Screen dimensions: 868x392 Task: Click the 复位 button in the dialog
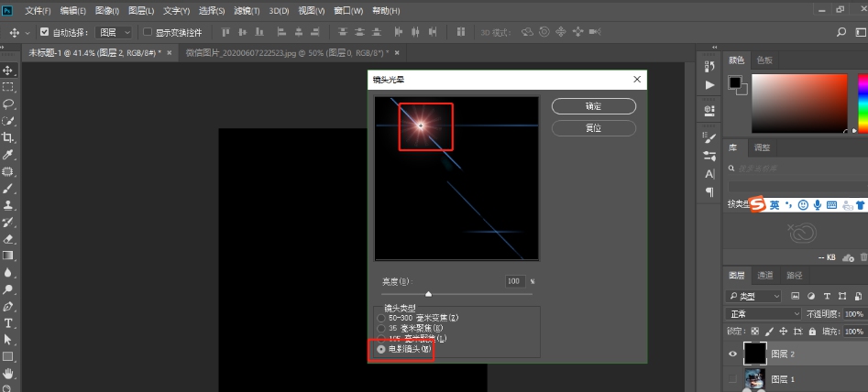[x=593, y=128]
